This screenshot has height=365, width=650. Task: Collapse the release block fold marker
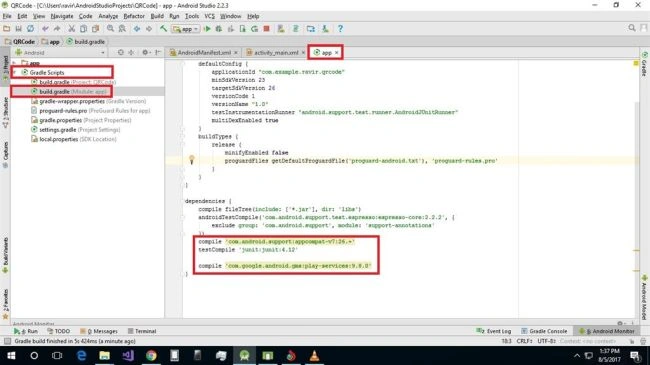(183, 145)
